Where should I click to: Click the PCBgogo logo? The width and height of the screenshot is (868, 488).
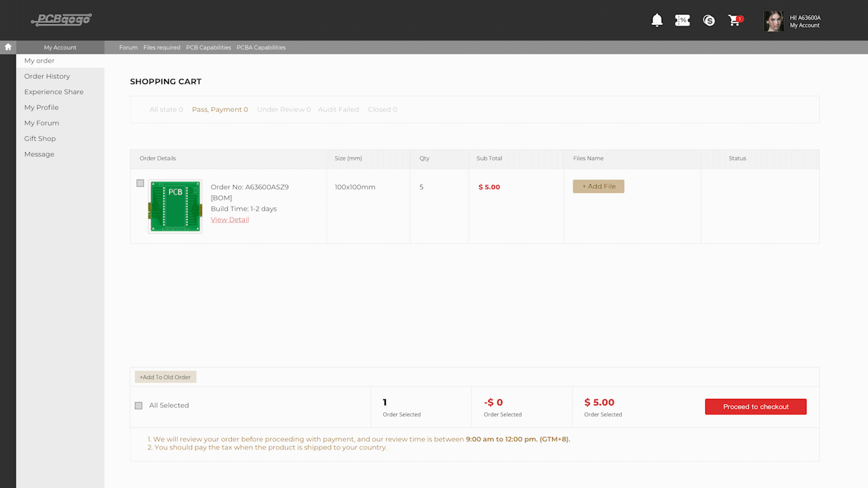pyautogui.click(x=61, y=20)
